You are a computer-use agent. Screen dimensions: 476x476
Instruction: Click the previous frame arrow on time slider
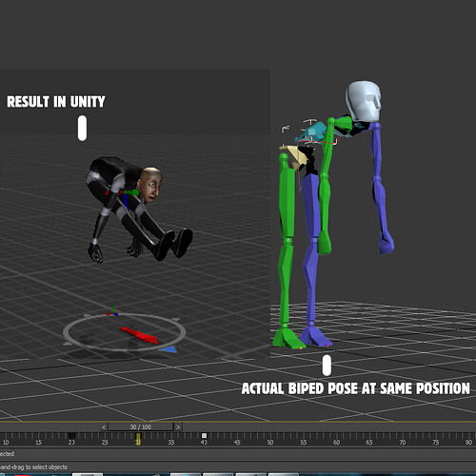tap(104, 427)
